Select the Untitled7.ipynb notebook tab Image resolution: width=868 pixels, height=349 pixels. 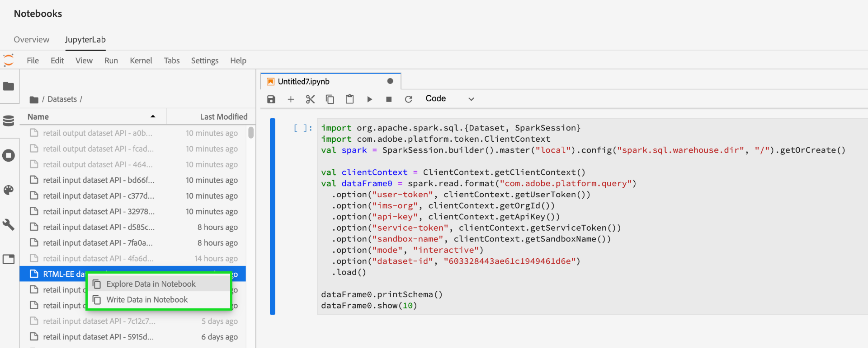pyautogui.click(x=330, y=81)
